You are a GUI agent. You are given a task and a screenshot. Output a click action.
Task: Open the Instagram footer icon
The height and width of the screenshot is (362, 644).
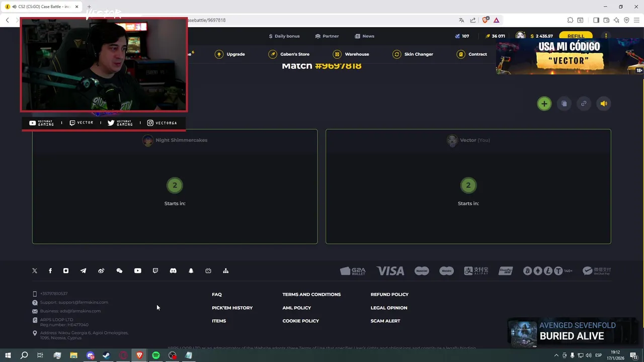66,270
